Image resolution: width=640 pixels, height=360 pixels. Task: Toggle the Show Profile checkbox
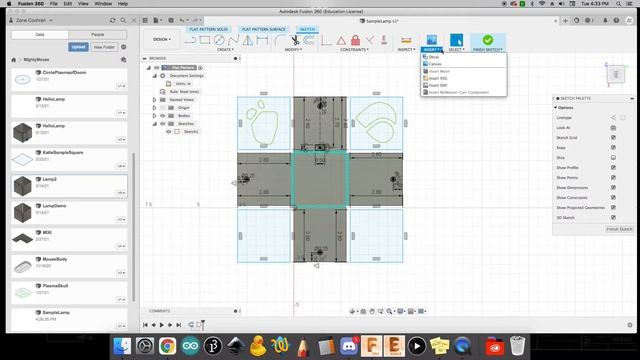pyautogui.click(x=613, y=167)
